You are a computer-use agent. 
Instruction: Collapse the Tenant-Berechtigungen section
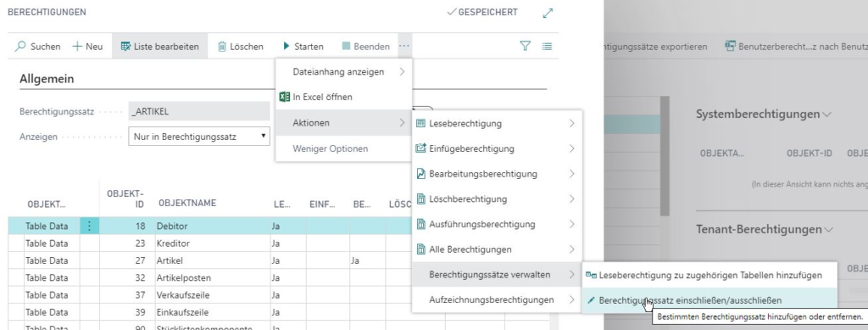(x=829, y=229)
